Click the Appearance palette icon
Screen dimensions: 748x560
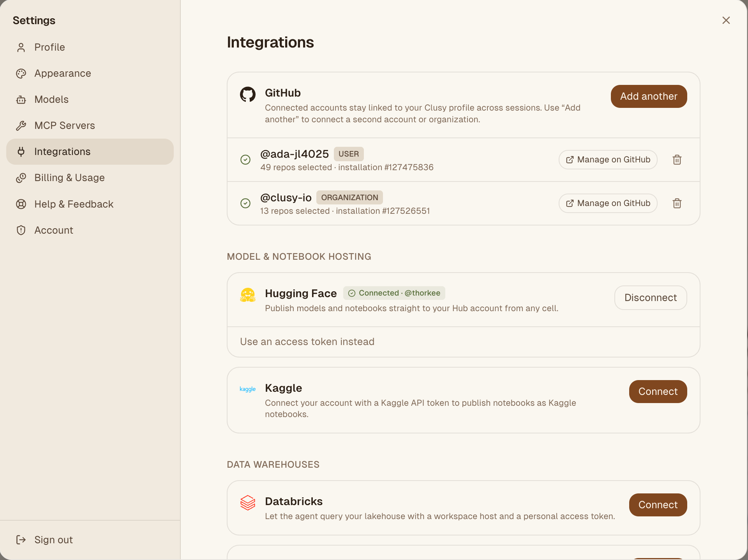[x=21, y=74]
